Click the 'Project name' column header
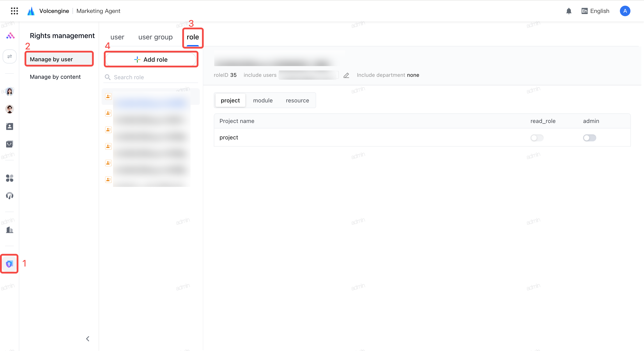644x351 pixels. coord(237,121)
